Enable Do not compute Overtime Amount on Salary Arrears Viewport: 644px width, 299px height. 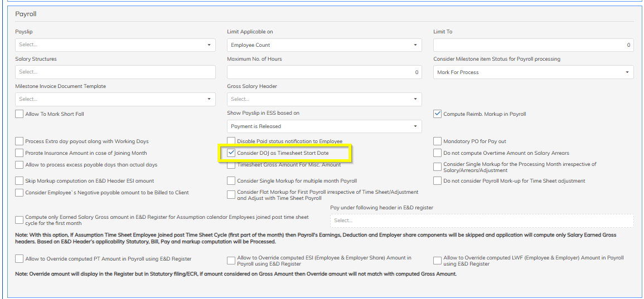point(437,153)
